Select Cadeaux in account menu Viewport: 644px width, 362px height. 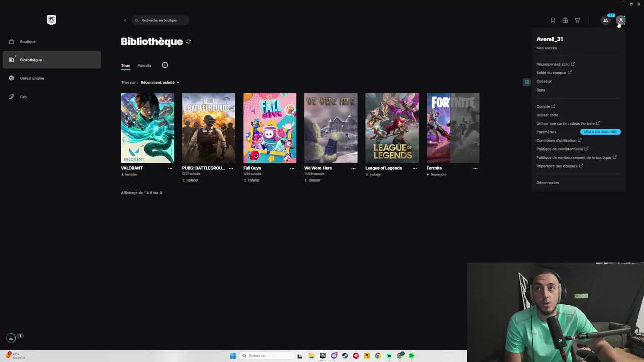coord(544,81)
